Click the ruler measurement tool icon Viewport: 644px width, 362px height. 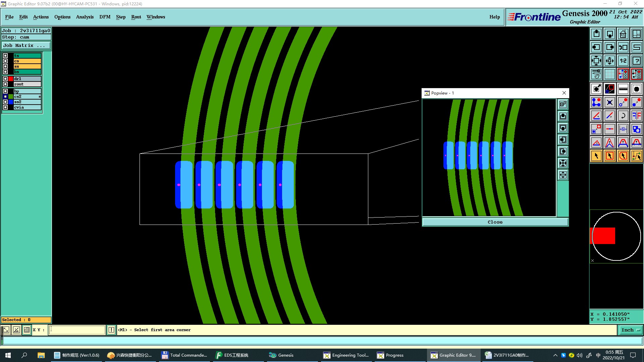[x=623, y=89]
